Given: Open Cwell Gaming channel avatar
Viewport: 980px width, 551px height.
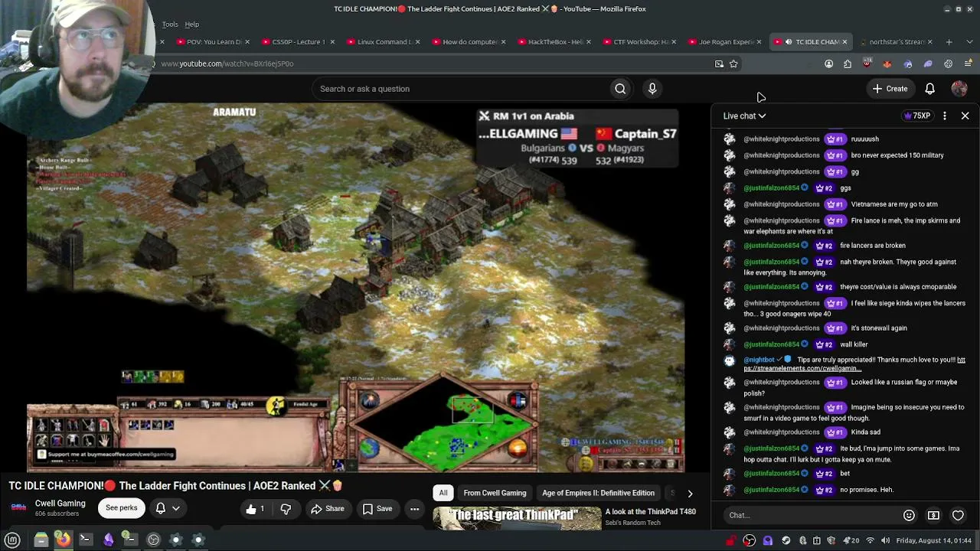Looking at the screenshot, I should click(x=18, y=507).
